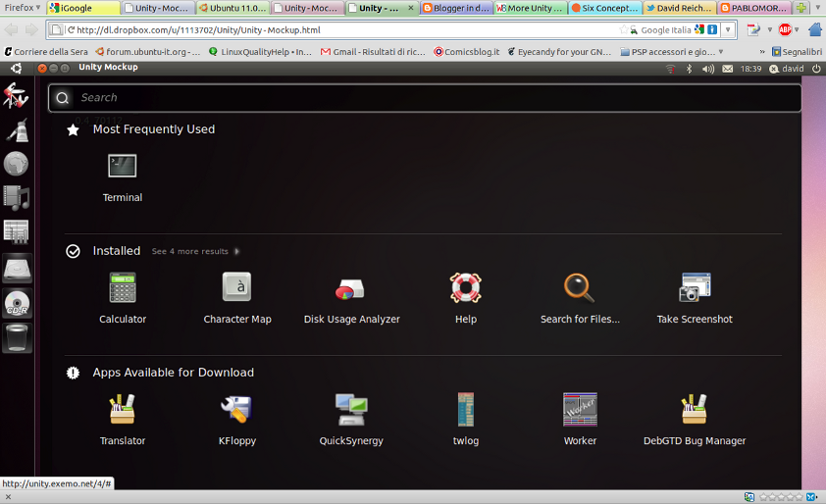Expand PSP accessori bookmark folder
Viewport: 826px width, 504px height.
[x=672, y=52]
